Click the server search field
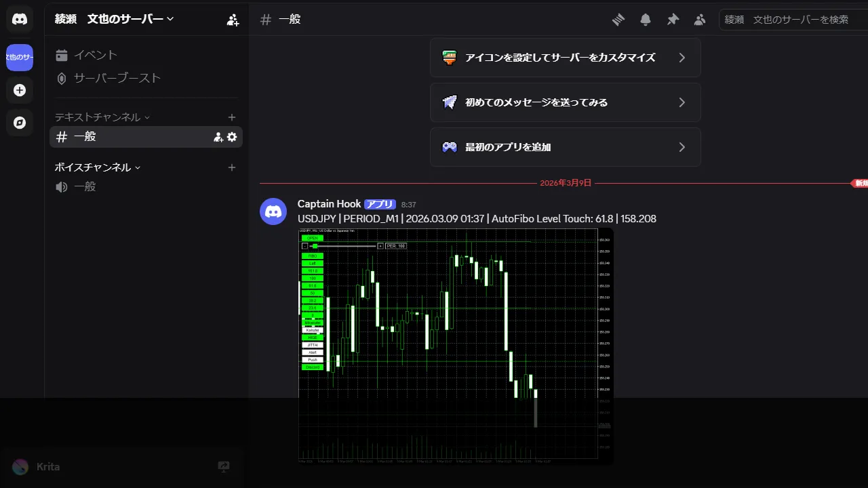The image size is (868, 488). (x=792, y=19)
